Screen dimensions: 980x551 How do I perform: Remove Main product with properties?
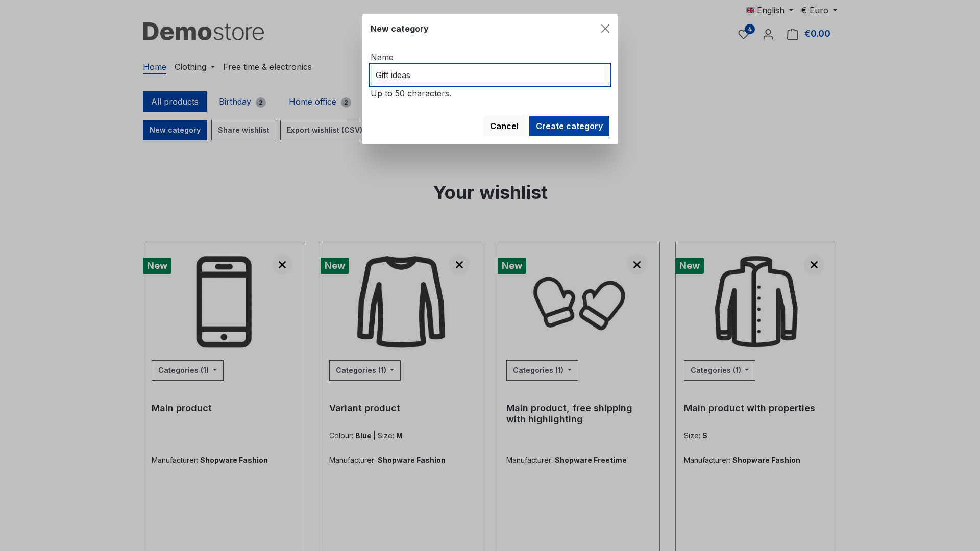pyautogui.click(x=814, y=265)
